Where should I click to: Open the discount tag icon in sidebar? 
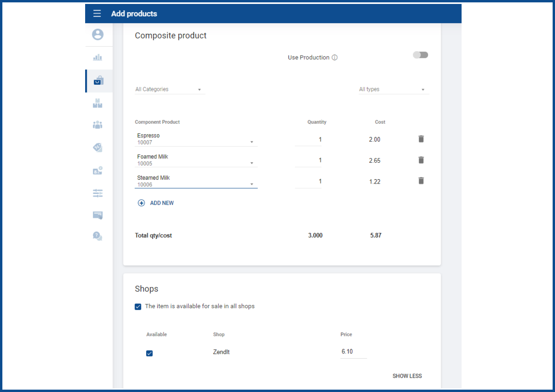pos(98,148)
